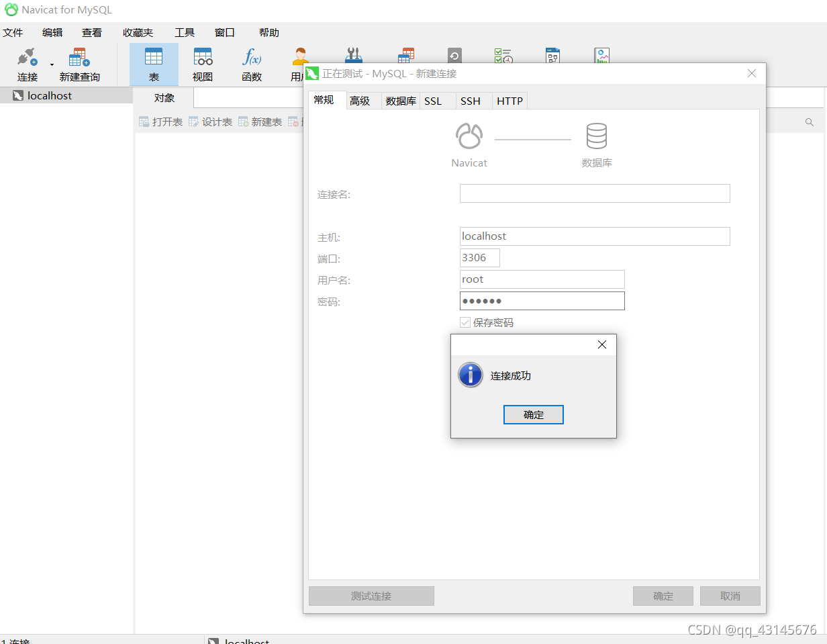Close the 新建连接 dialog window
This screenshot has width=827, height=644.
[752, 73]
